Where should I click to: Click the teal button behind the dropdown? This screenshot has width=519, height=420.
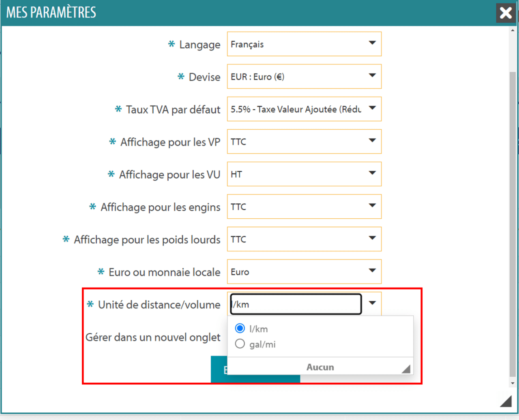218,369
